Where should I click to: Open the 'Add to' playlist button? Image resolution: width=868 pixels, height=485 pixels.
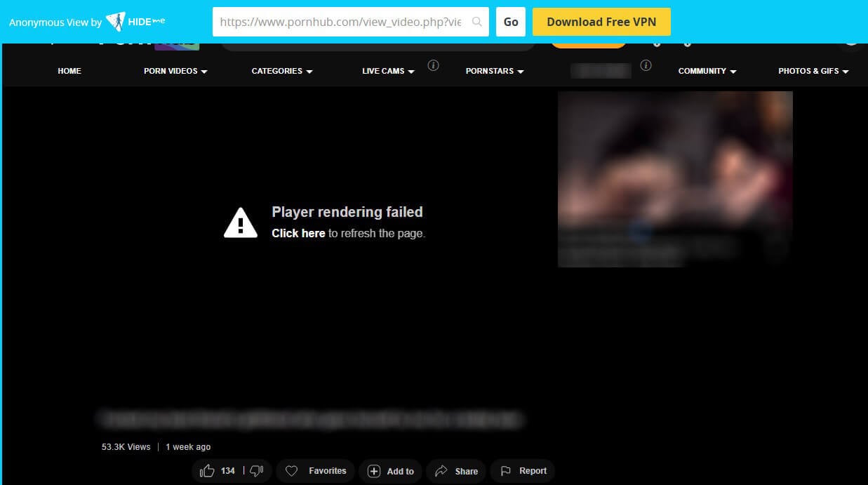pyautogui.click(x=391, y=471)
